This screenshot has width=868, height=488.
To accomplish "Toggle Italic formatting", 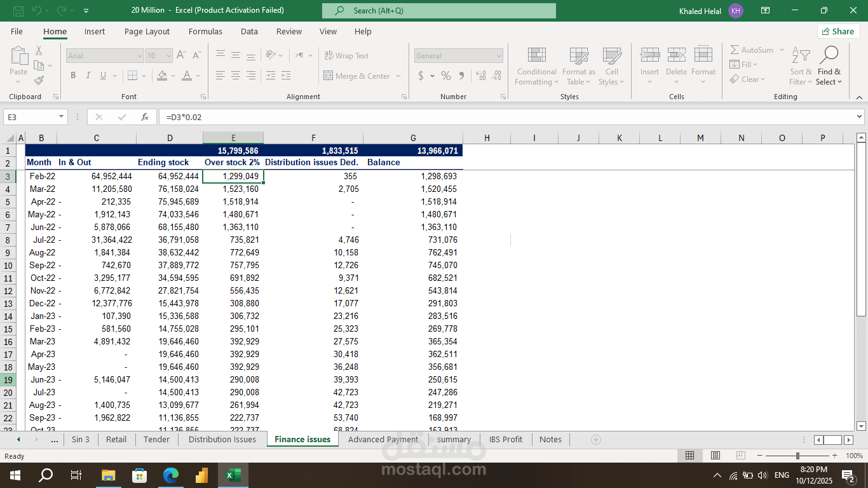I will click(x=88, y=76).
